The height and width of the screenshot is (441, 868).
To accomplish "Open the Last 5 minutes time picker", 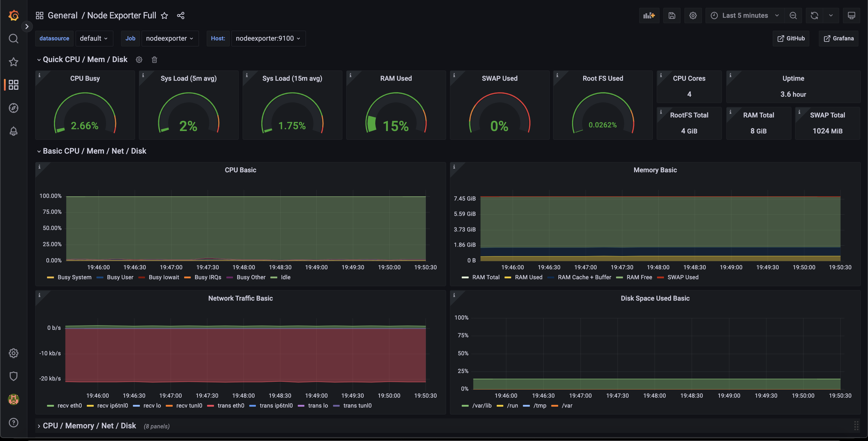I will coord(745,15).
